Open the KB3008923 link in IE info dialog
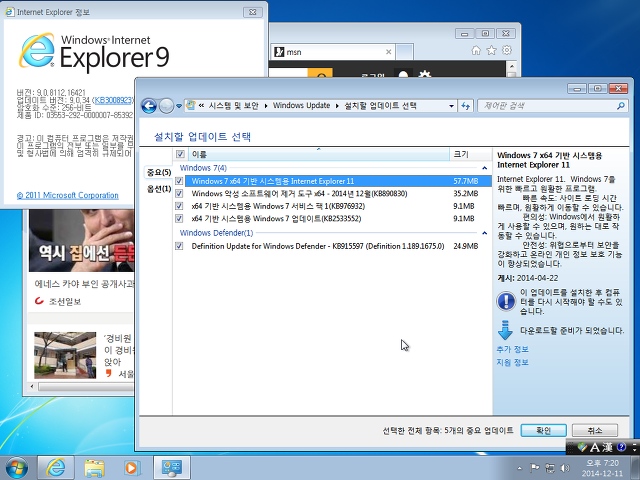Viewport: 640px width, 480px height. click(x=113, y=100)
